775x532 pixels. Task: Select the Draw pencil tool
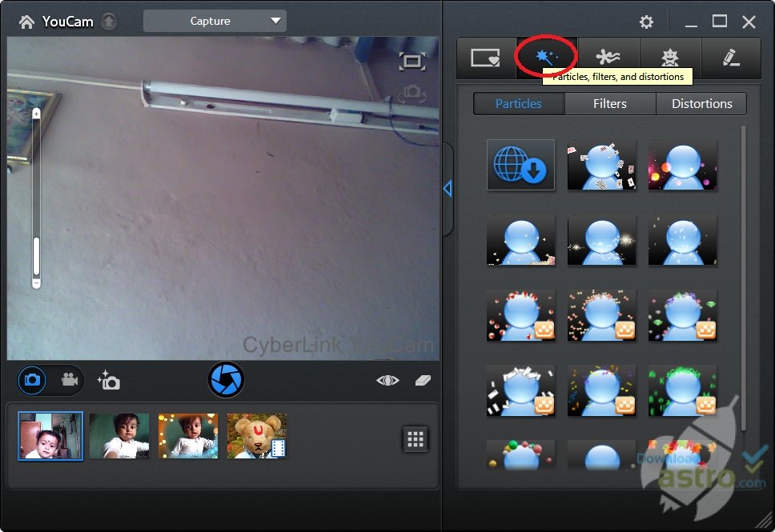point(730,58)
